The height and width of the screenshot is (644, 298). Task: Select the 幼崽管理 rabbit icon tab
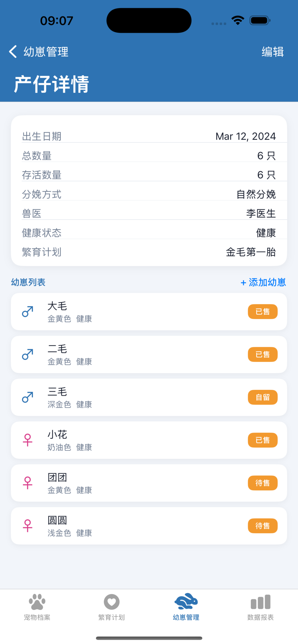coord(186,607)
